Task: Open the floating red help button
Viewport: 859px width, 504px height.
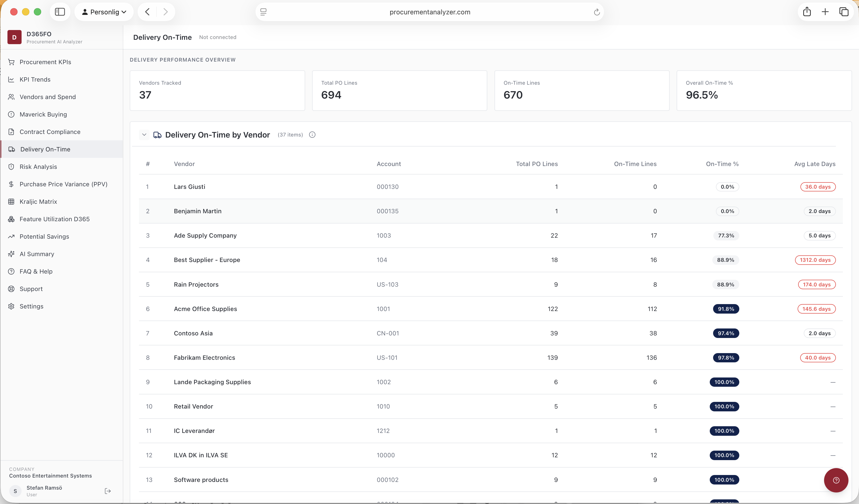Action: [836, 480]
